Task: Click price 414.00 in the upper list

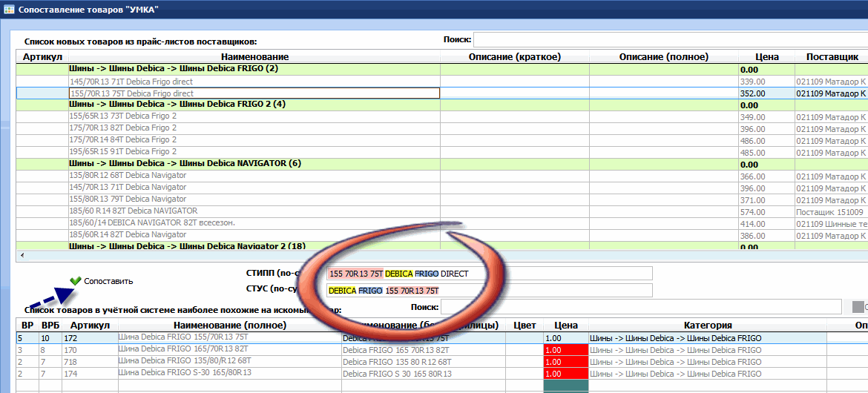Action: click(766, 223)
